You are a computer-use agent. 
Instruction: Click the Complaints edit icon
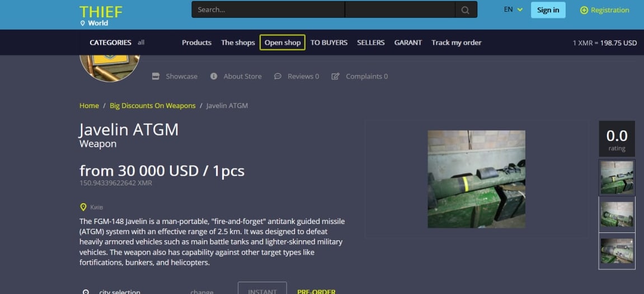[x=336, y=76]
